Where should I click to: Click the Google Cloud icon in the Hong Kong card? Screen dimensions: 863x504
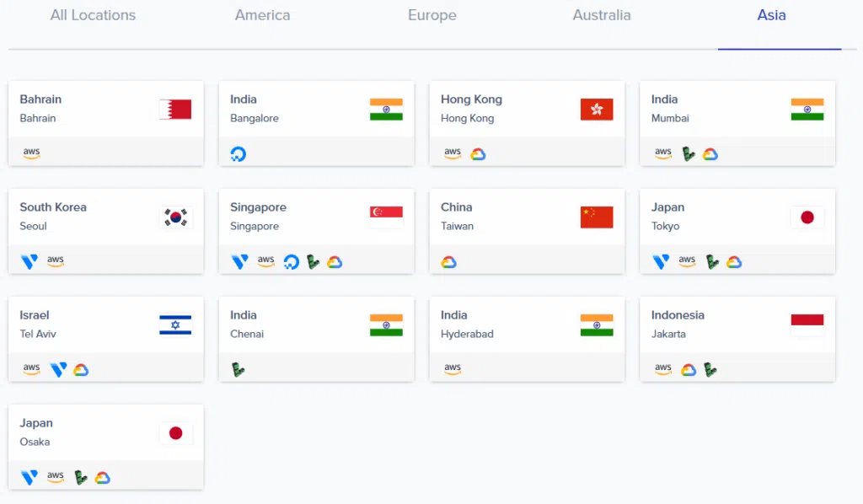coord(478,154)
